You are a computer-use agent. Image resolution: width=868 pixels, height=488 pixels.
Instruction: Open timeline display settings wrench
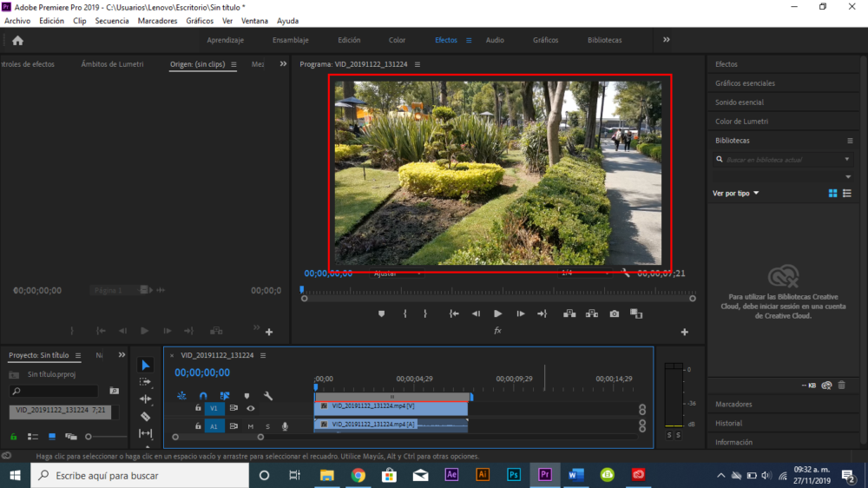point(268,396)
